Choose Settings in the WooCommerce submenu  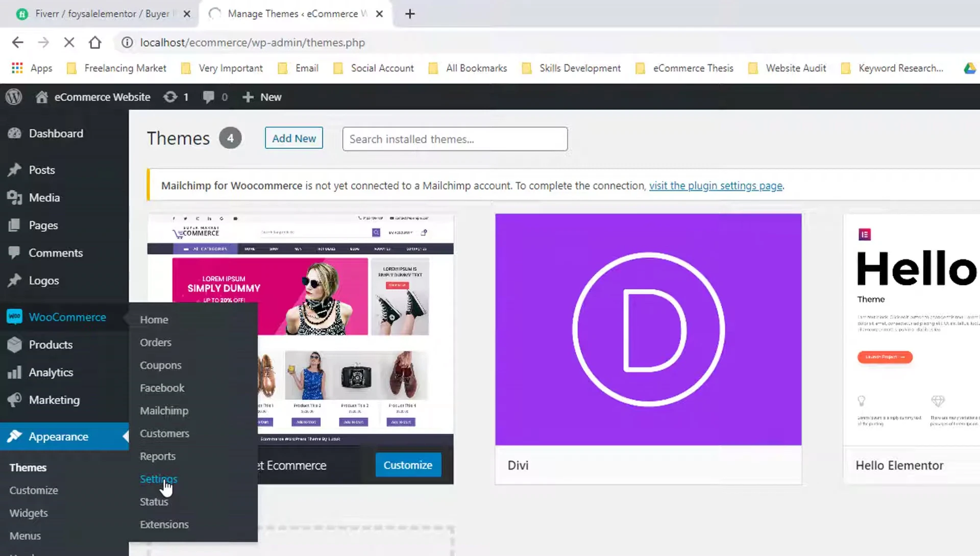click(158, 479)
